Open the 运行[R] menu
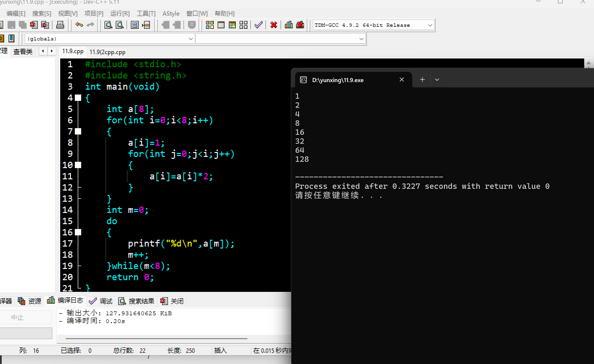 coord(120,13)
